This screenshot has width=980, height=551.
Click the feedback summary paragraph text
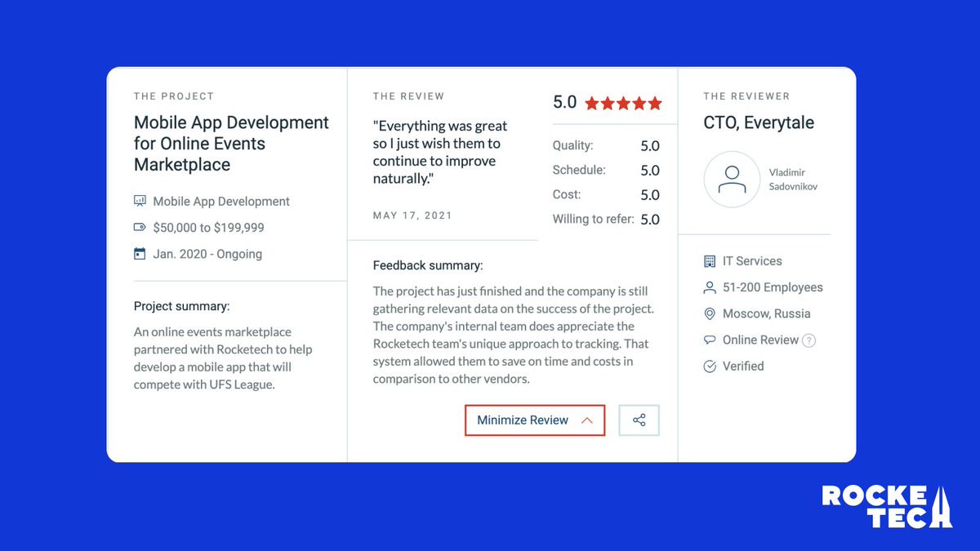514,335
